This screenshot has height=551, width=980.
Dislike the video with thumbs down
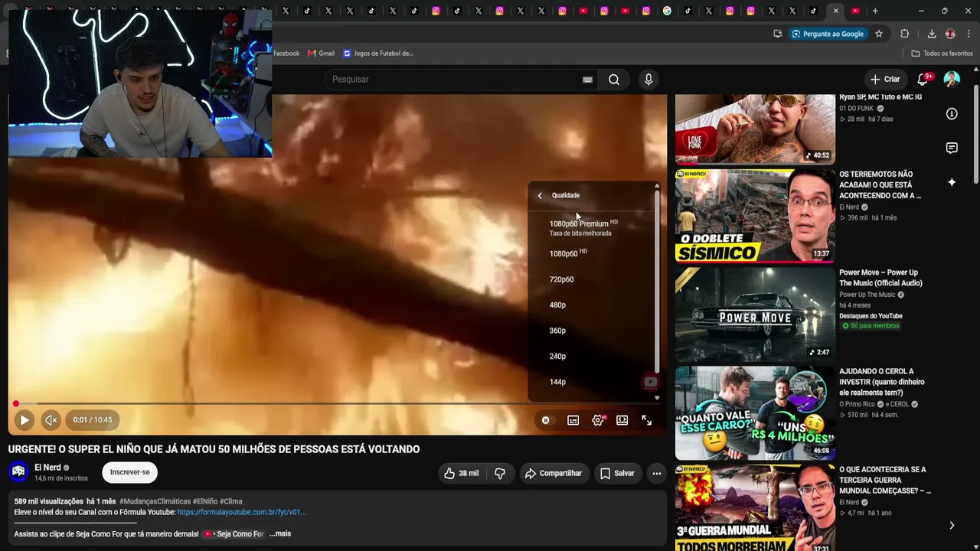(500, 474)
